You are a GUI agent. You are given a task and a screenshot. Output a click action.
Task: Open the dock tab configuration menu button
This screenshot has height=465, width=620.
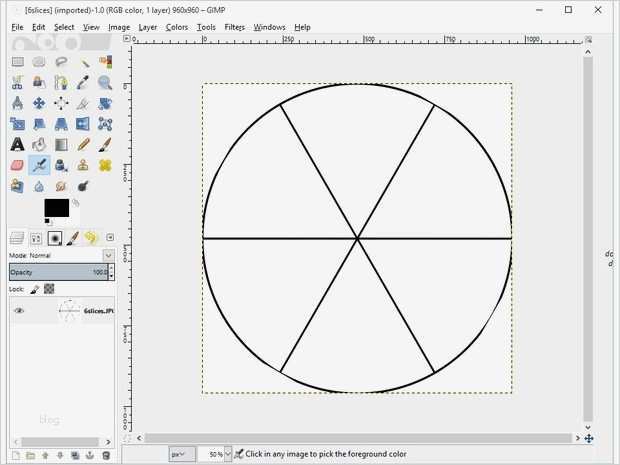click(x=110, y=237)
